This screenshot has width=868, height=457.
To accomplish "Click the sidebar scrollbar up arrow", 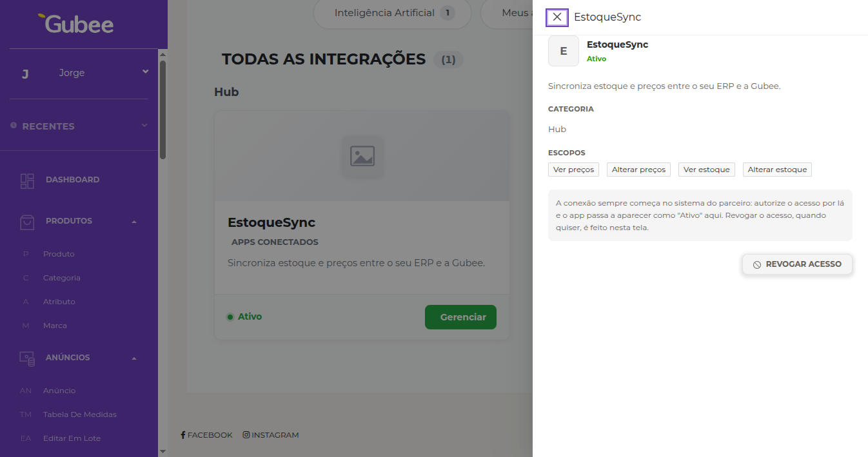I will click(x=163, y=54).
